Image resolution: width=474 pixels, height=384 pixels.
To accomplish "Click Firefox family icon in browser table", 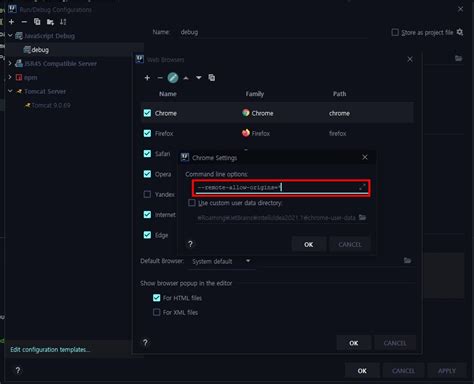I will 246,133.
